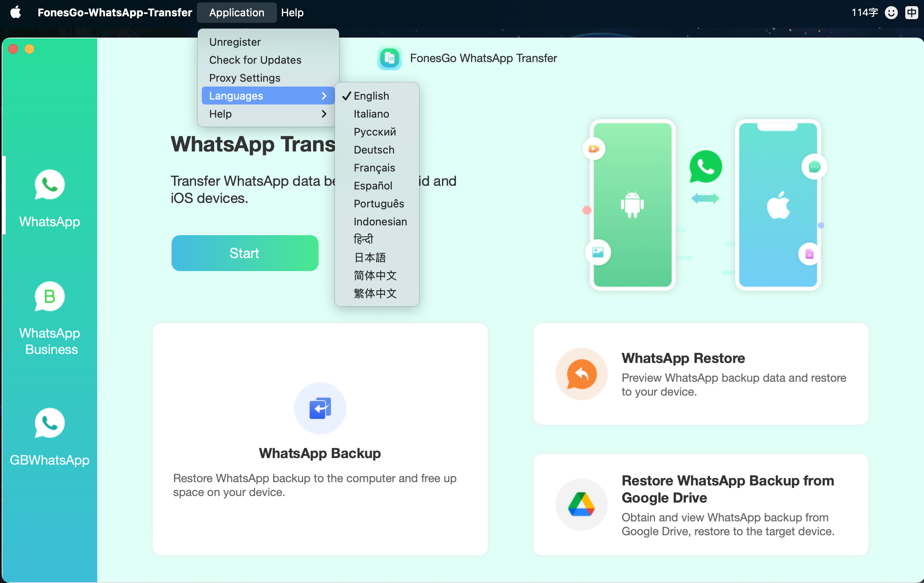Minimize the window with yellow button
The height and width of the screenshot is (583, 924).
click(29, 49)
